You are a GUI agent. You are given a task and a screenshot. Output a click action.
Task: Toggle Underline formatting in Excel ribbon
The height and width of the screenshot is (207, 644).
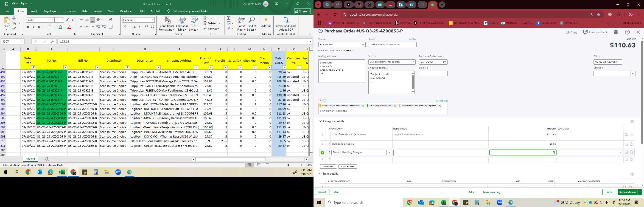[x=39, y=27]
